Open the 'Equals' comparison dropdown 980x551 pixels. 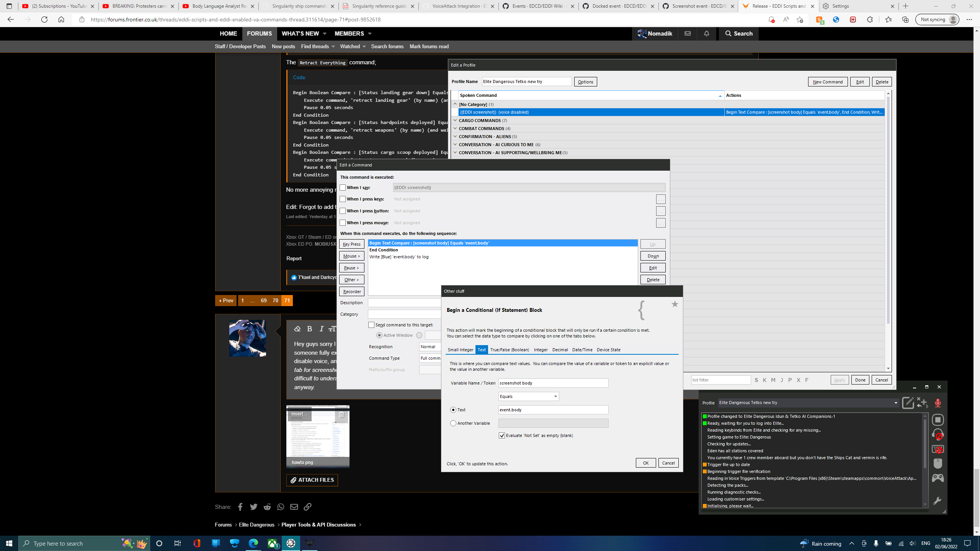click(528, 396)
